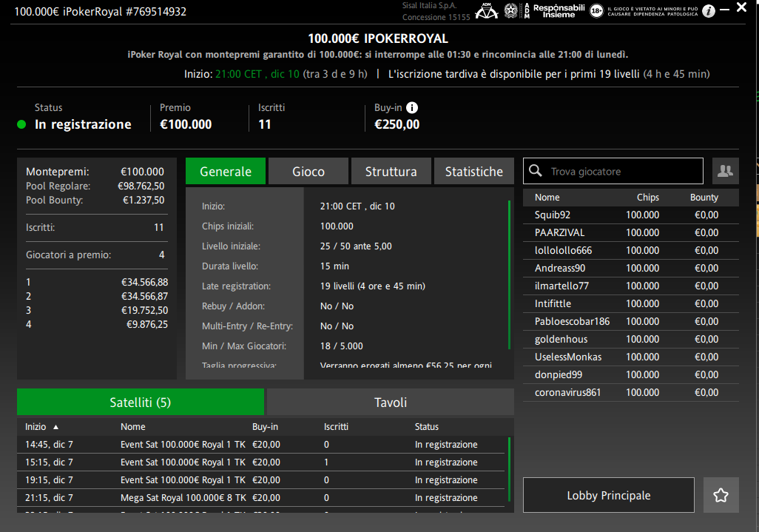
Task: Pick player lollolollo666
Action: coord(631,251)
